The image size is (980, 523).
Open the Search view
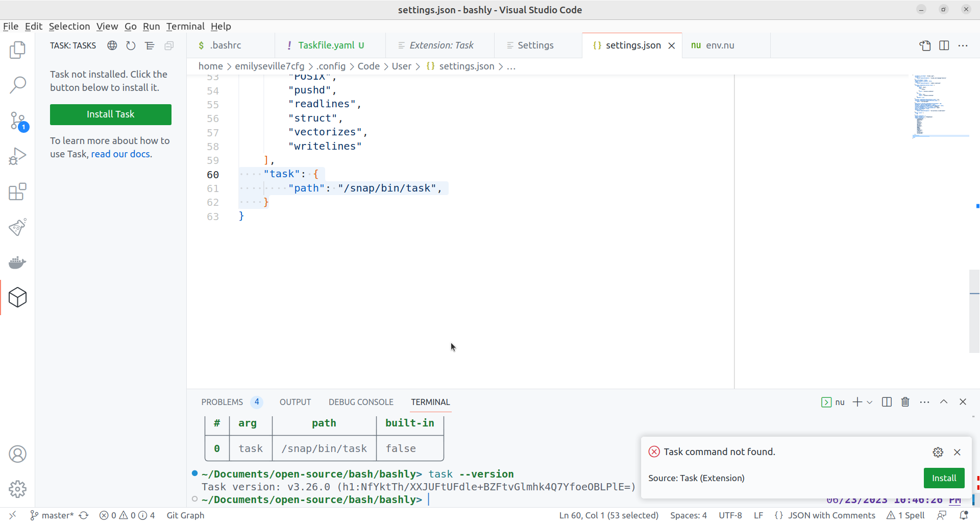click(17, 85)
